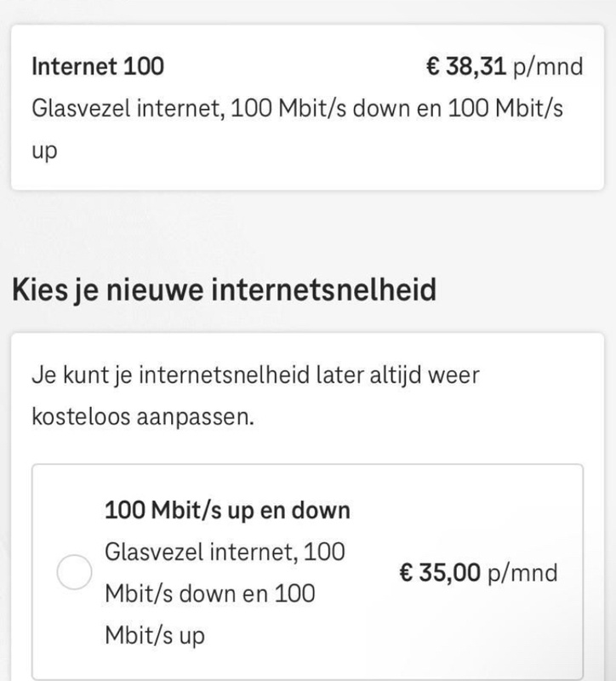
Task: Click "Glasvezel internet, 100" line inside the speed option
Action: tap(225, 552)
